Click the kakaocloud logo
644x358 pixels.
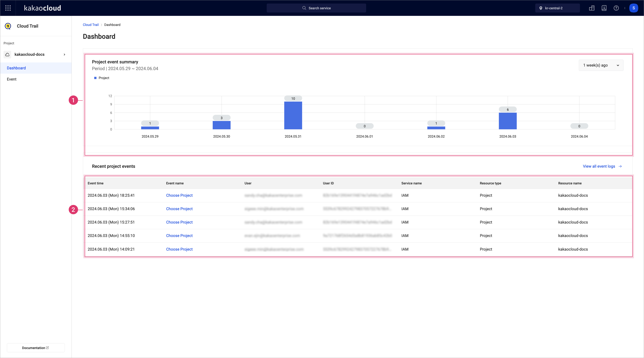pyautogui.click(x=42, y=8)
